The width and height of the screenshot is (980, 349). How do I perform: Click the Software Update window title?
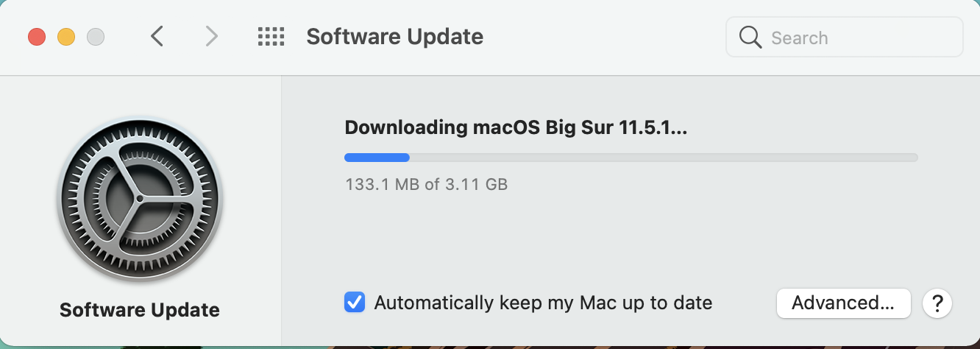coord(394,37)
